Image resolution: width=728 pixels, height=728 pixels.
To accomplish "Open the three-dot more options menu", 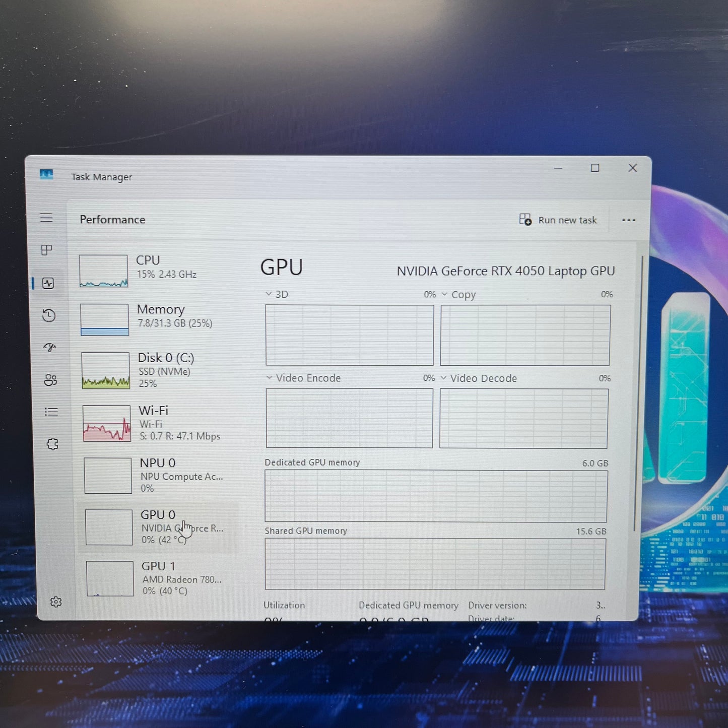I will [628, 220].
